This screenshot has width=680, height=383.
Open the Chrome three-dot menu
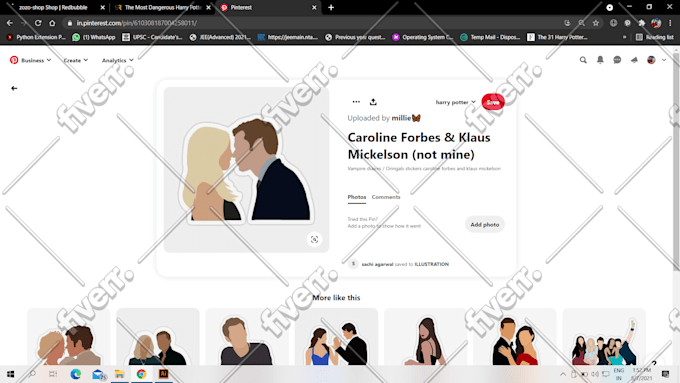coord(670,23)
